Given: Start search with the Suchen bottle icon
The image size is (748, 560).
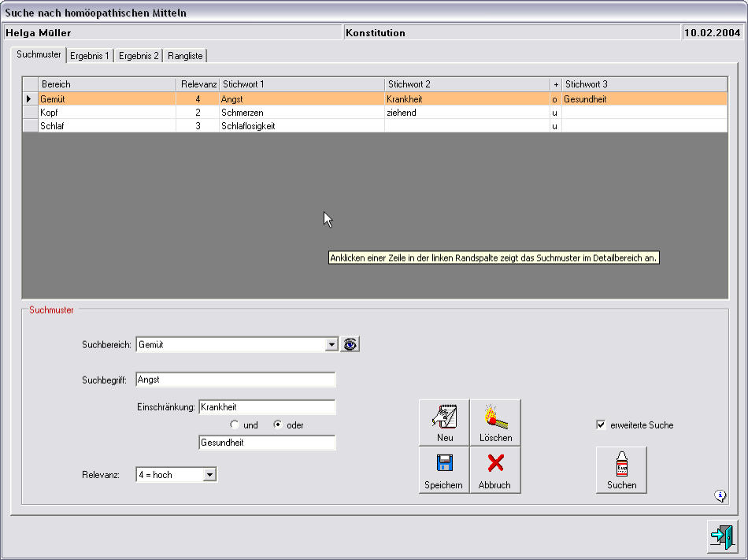Looking at the screenshot, I should coord(621,469).
